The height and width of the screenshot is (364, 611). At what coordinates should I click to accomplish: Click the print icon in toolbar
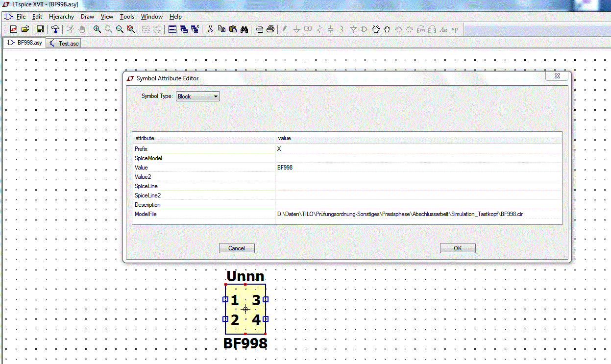270,29
